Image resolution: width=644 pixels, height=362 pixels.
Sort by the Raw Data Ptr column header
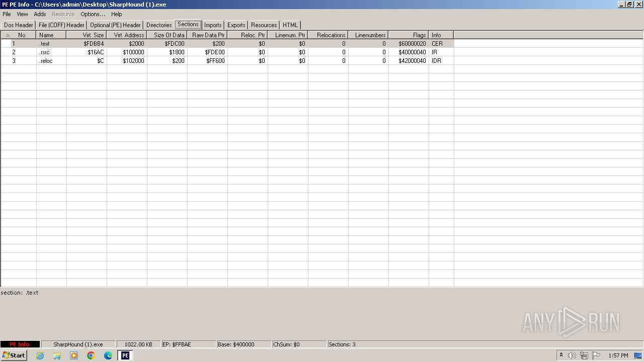207,35
